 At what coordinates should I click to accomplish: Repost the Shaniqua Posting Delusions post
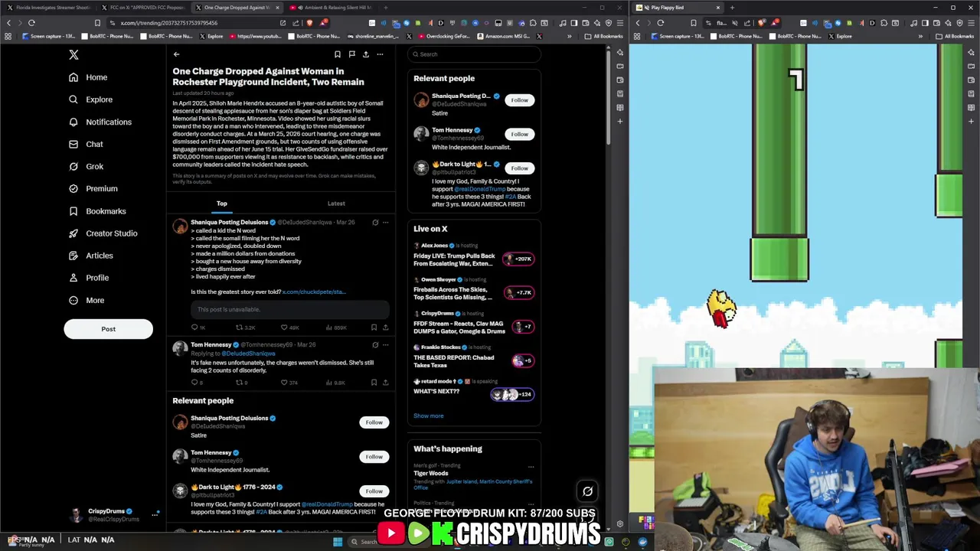point(239,328)
